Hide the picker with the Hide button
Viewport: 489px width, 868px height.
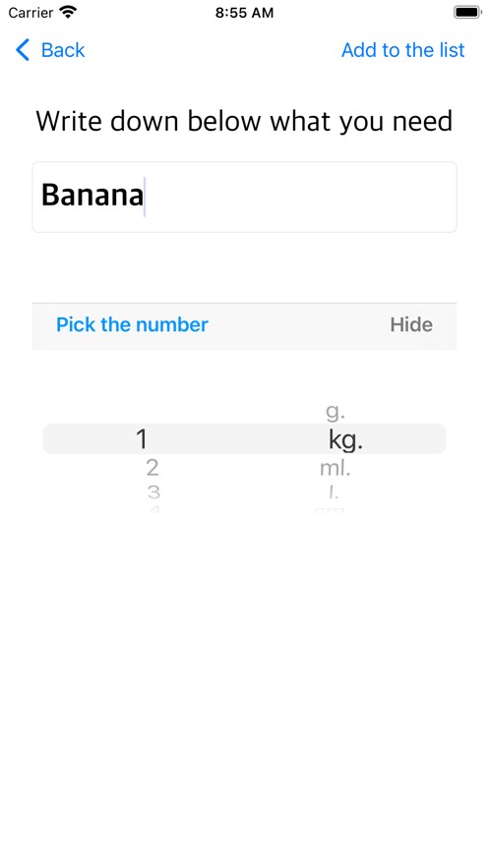[x=411, y=324]
